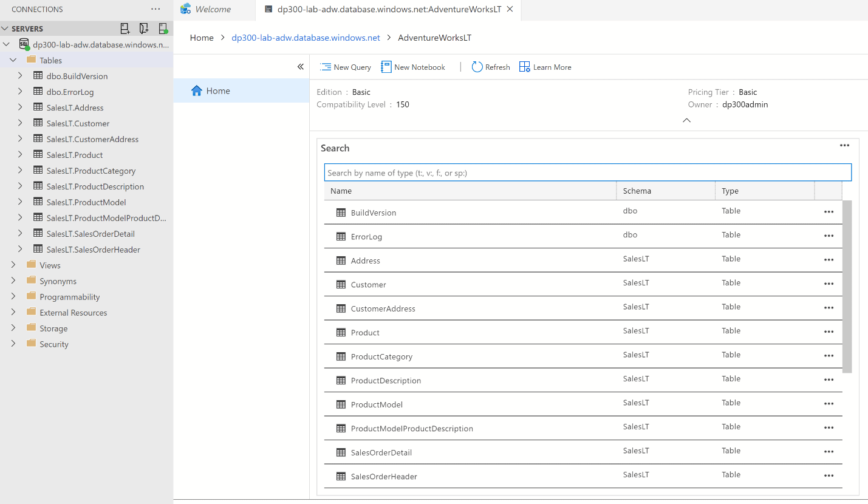Screen dimensions: 868x504
Task: Expand the Security folder
Action: [13, 344]
